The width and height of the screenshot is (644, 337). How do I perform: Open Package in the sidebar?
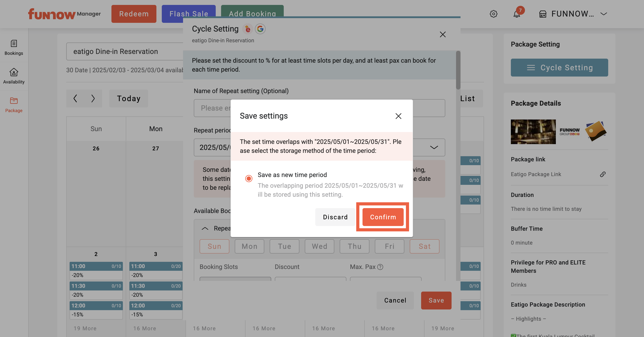pos(14,105)
